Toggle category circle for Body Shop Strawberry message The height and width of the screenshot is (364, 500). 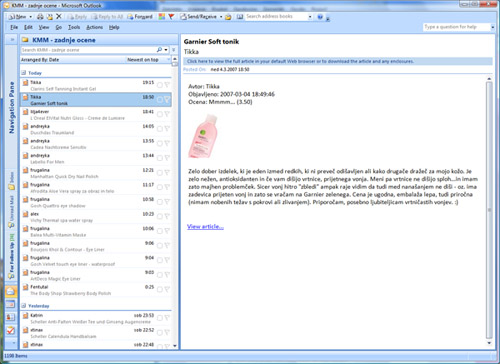point(160,289)
